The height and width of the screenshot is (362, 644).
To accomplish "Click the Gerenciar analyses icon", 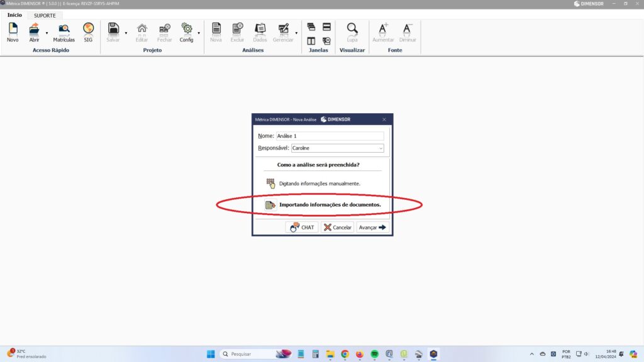I will click(x=283, y=33).
